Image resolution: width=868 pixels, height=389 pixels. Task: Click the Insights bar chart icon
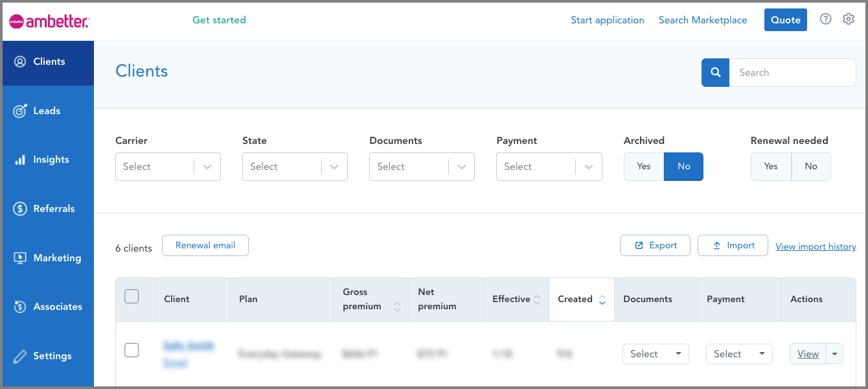(x=20, y=159)
